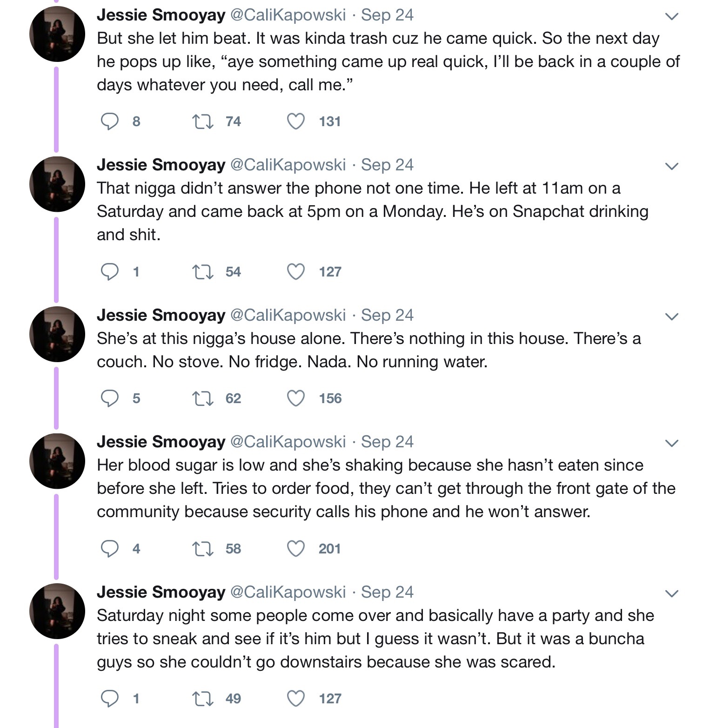Like the tweet with 156 likes
The height and width of the screenshot is (728, 710).
click(x=296, y=398)
